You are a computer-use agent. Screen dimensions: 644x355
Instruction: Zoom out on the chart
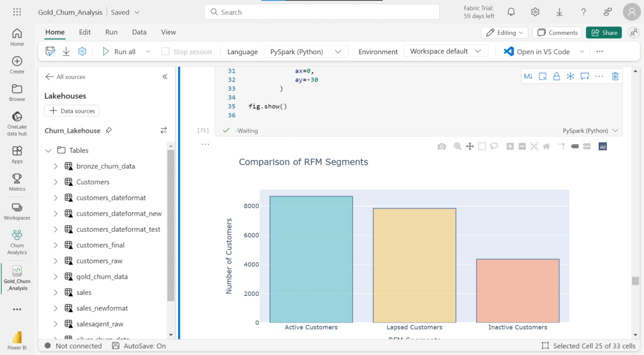tap(522, 146)
